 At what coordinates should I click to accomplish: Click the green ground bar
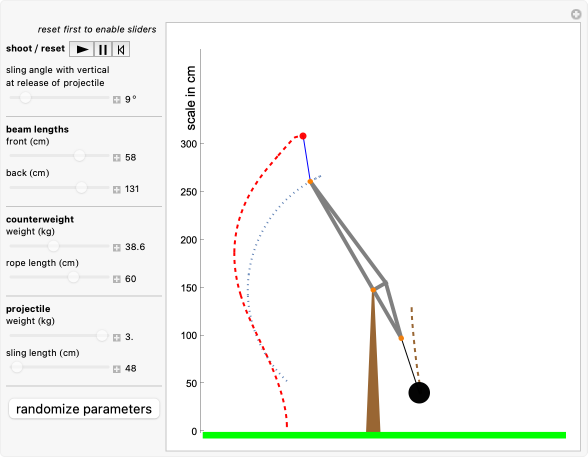point(384,435)
